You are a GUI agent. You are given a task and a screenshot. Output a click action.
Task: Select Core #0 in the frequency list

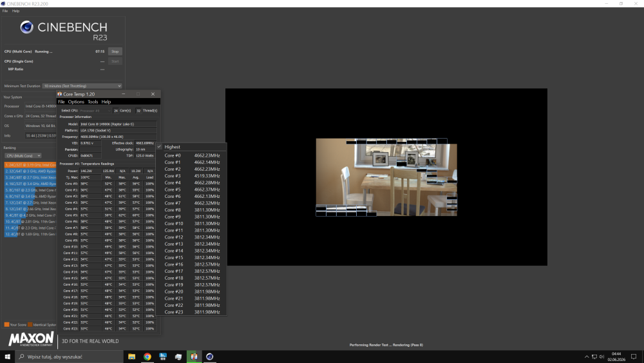pos(191,155)
